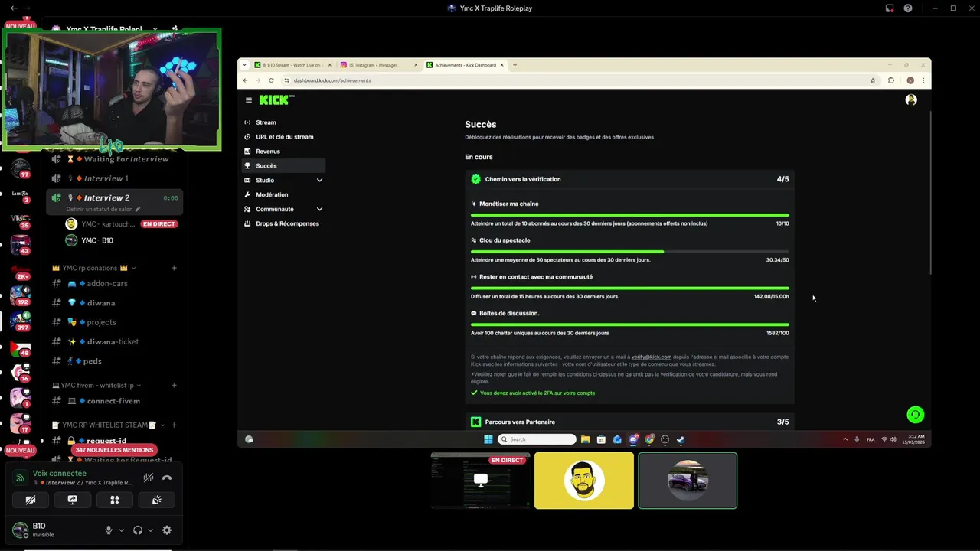
Task: Open the connect-fivem channel
Action: (x=115, y=401)
